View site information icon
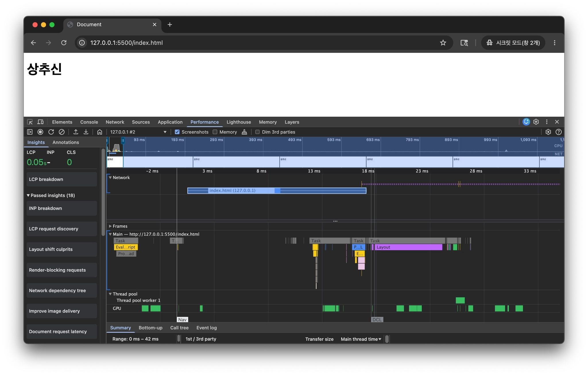Screen dimensions: 588x375 [x=82, y=43]
